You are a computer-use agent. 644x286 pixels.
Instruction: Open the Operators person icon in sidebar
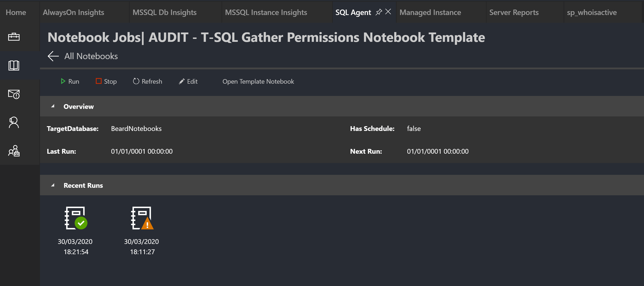14,123
